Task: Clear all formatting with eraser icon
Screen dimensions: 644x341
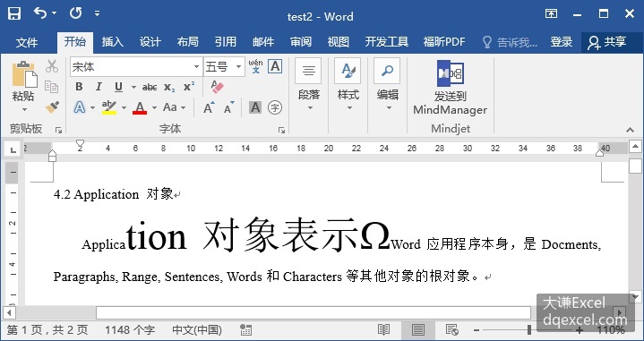Action: 217,87
